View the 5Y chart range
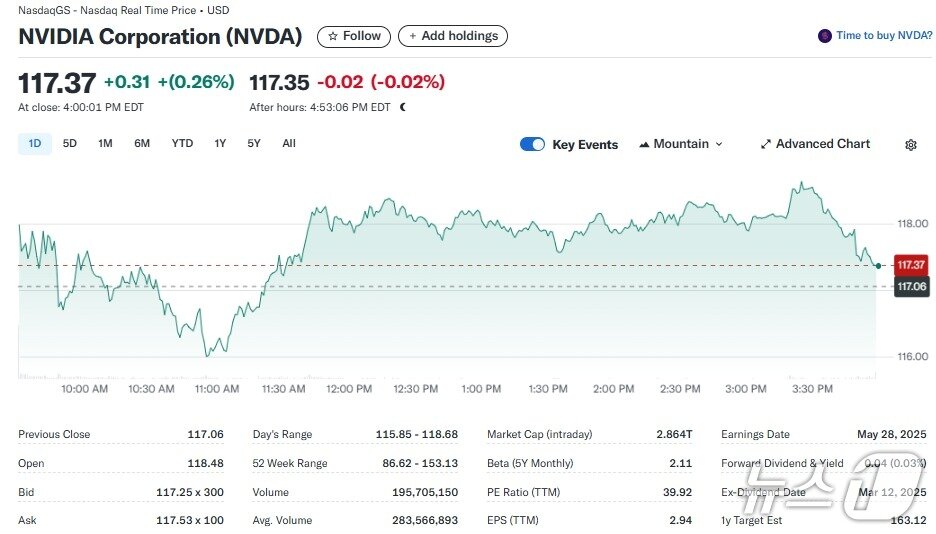 coord(254,144)
